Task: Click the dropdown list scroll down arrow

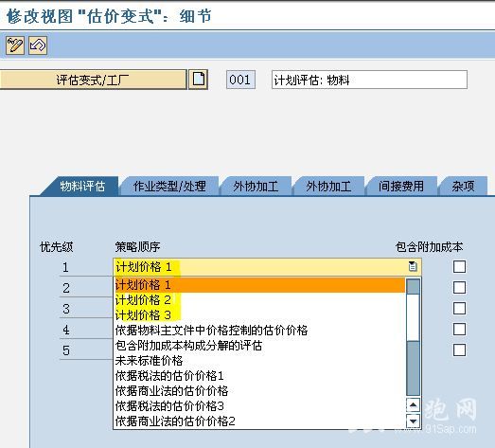Action: tap(413, 421)
